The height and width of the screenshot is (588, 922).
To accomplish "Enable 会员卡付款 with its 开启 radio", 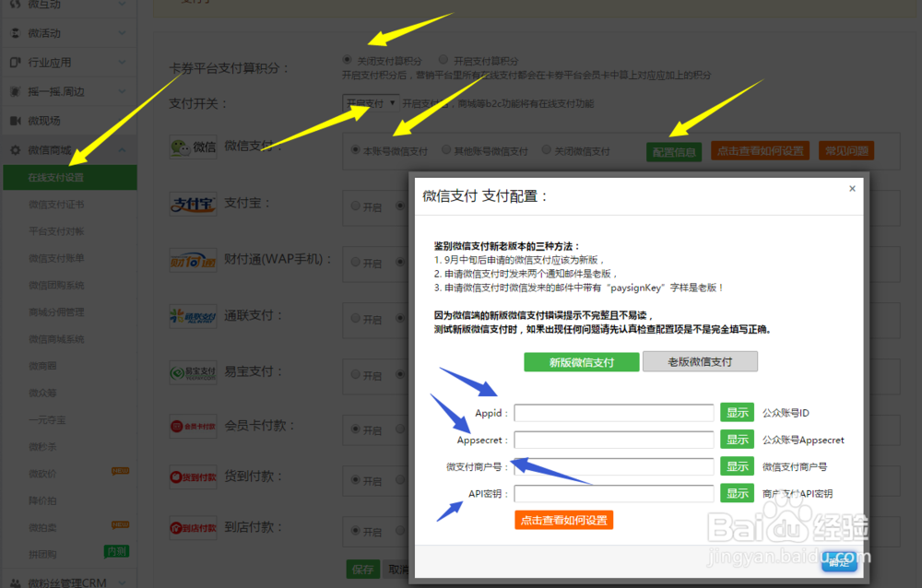I will [355, 429].
